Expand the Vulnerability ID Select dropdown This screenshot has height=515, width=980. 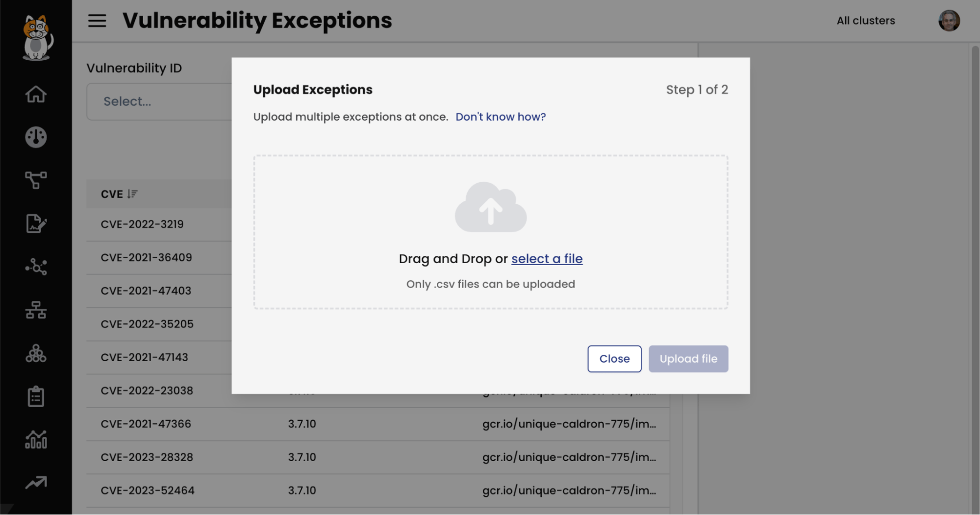coord(159,101)
